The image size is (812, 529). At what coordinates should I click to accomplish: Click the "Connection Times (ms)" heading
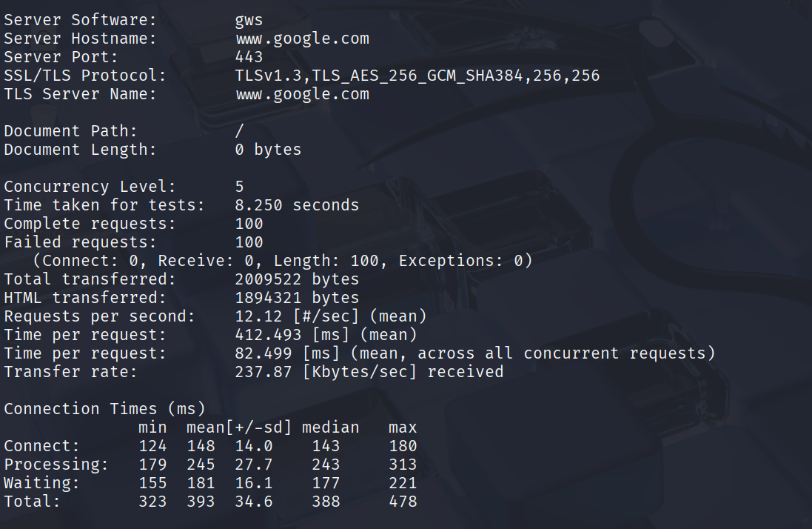click(104, 409)
